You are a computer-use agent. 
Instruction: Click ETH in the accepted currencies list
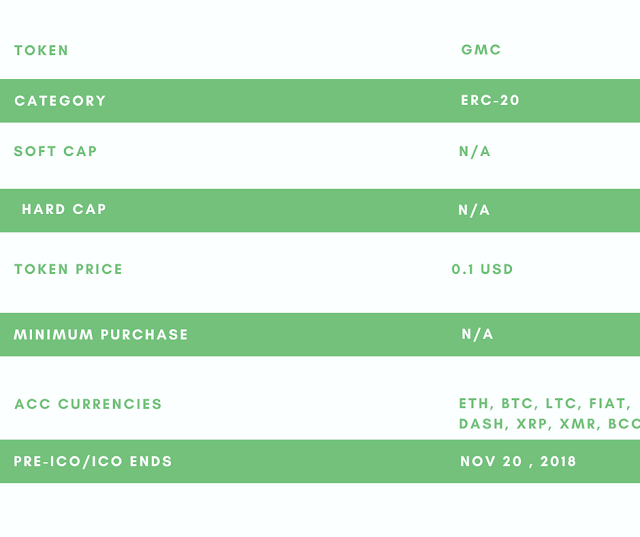[x=474, y=404]
